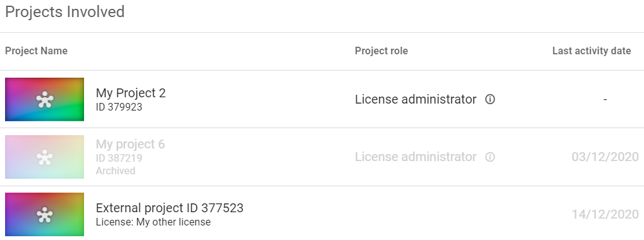Click License administrator role for My Project 2
The height and width of the screenshot is (240, 644).
pyautogui.click(x=416, y=99)
